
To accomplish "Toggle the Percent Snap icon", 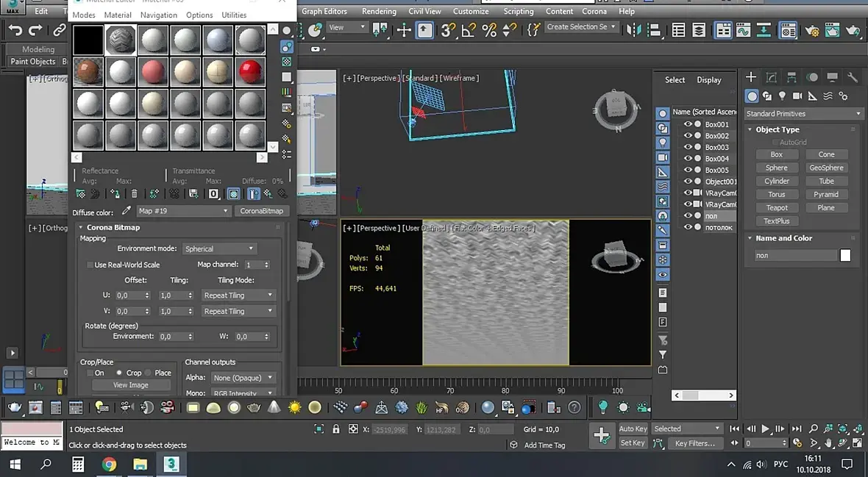I will point(488,30).
